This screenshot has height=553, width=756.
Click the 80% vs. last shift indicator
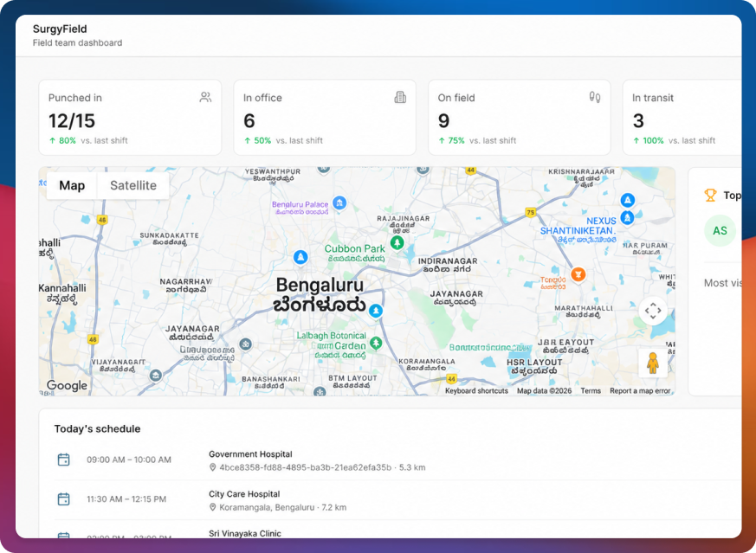[88, 141]
